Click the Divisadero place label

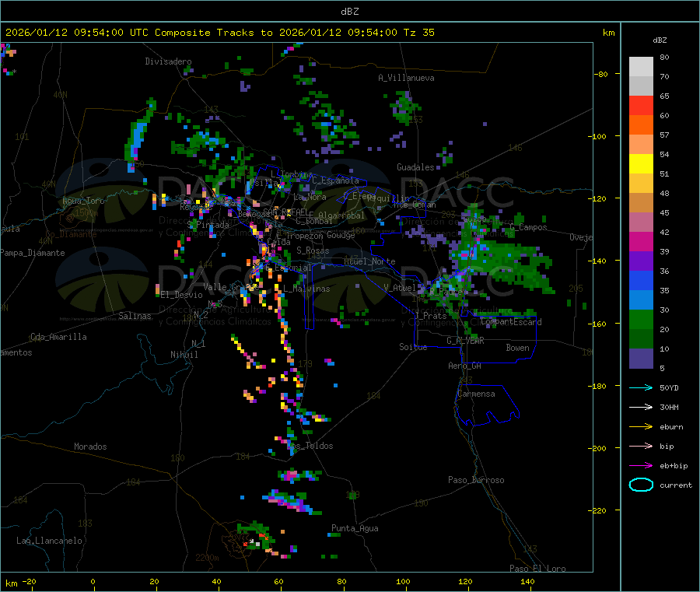pos(168,61)
